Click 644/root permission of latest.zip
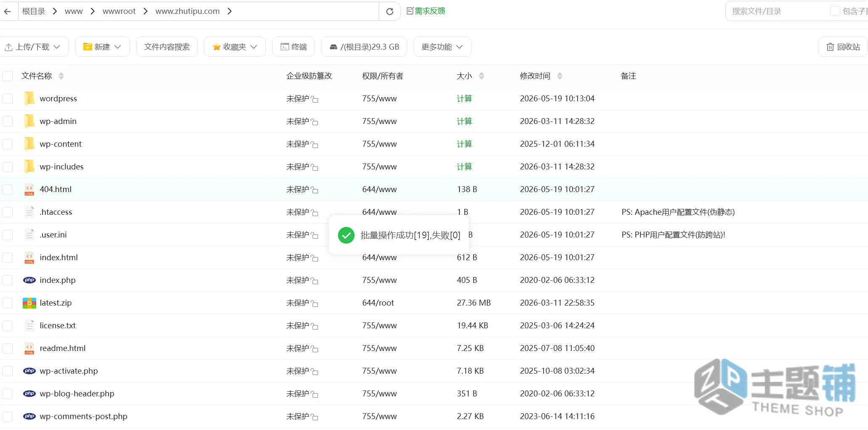This screenshot has width=868, height=430. (378, 303)
